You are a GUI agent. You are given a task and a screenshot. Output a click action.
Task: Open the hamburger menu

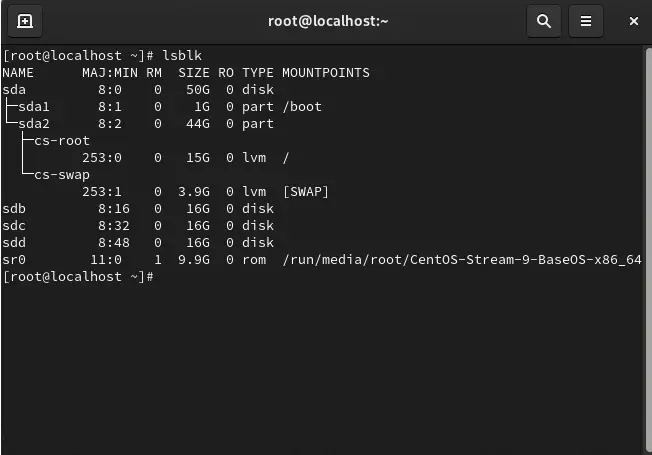point(586,20)
